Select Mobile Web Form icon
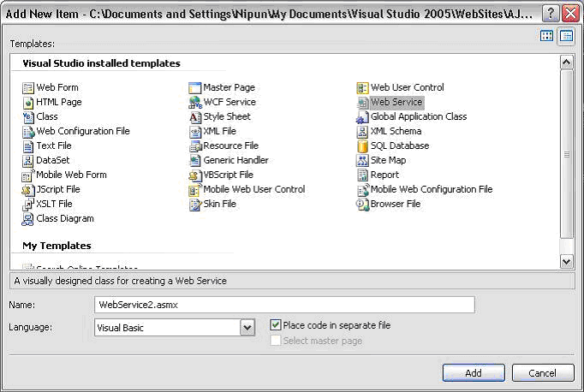Viewport: 584px width, 392px height. [x=28, y=175]
